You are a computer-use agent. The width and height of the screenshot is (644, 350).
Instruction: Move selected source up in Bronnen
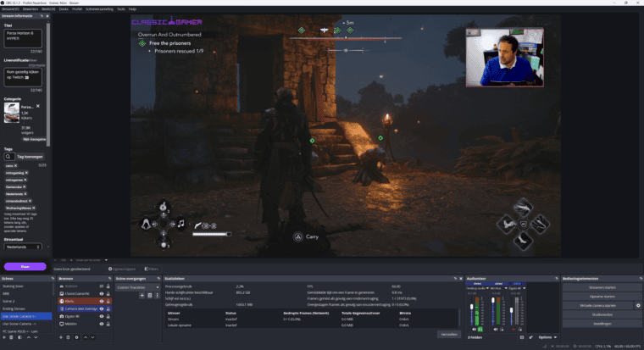[86, 337]
